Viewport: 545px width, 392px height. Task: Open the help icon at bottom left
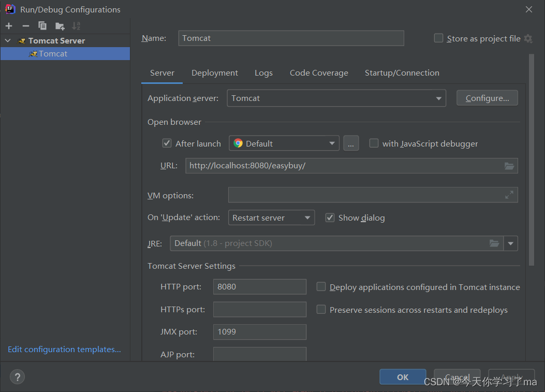17,376
